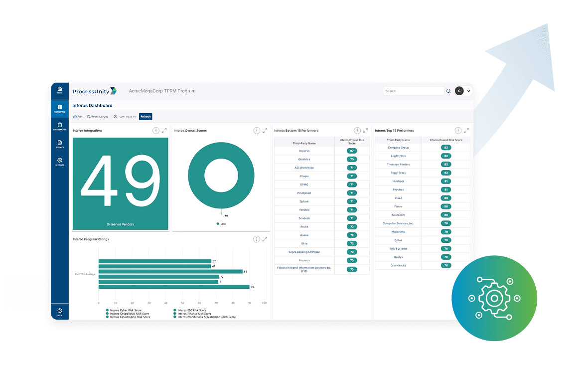Click Print in the dashboard toolbar
Image resolution: width=588 pixels, height=367 pixels.
click(x=78, y=117)
